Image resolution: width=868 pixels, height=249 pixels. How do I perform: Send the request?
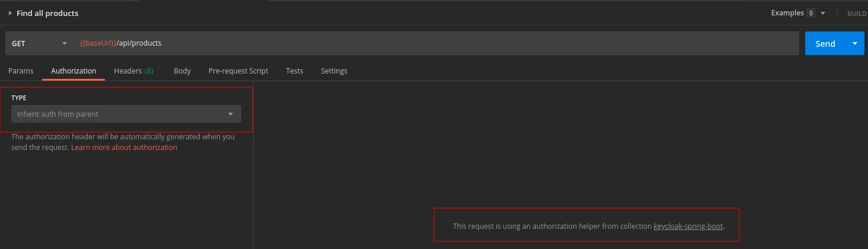click(x=825, y=43)
